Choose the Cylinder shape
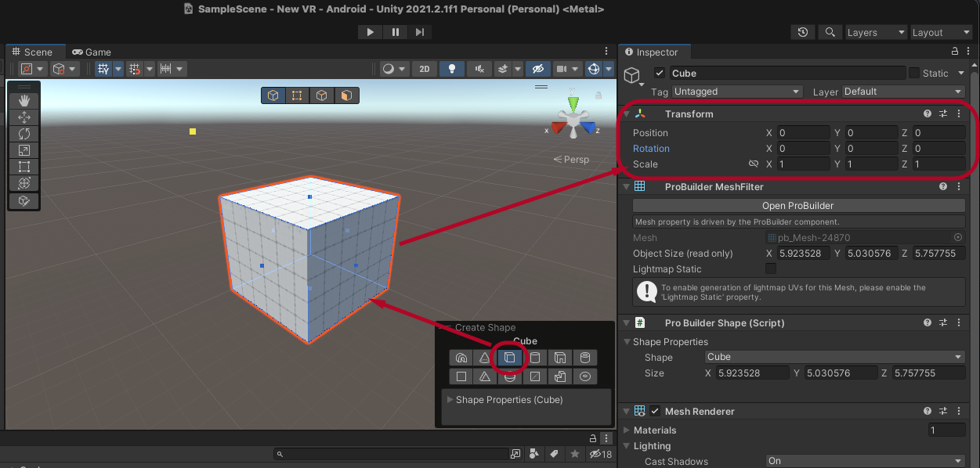980x468 pixels. [535, 358]
